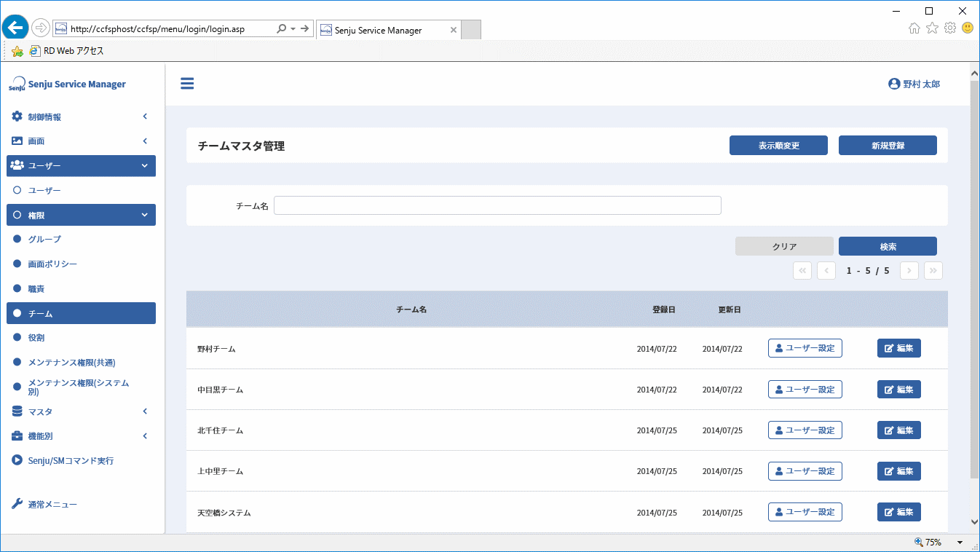
Task: Expand the マスタ menu
Action: coord(81,411)
